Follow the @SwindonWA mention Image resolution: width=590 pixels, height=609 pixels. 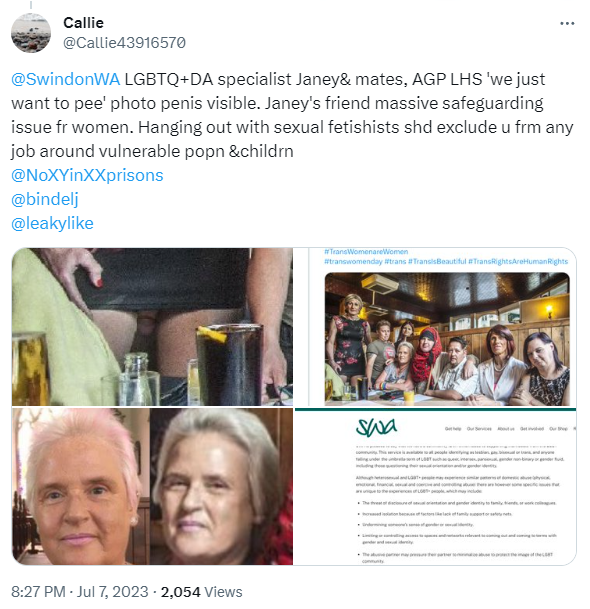(66, 79)
